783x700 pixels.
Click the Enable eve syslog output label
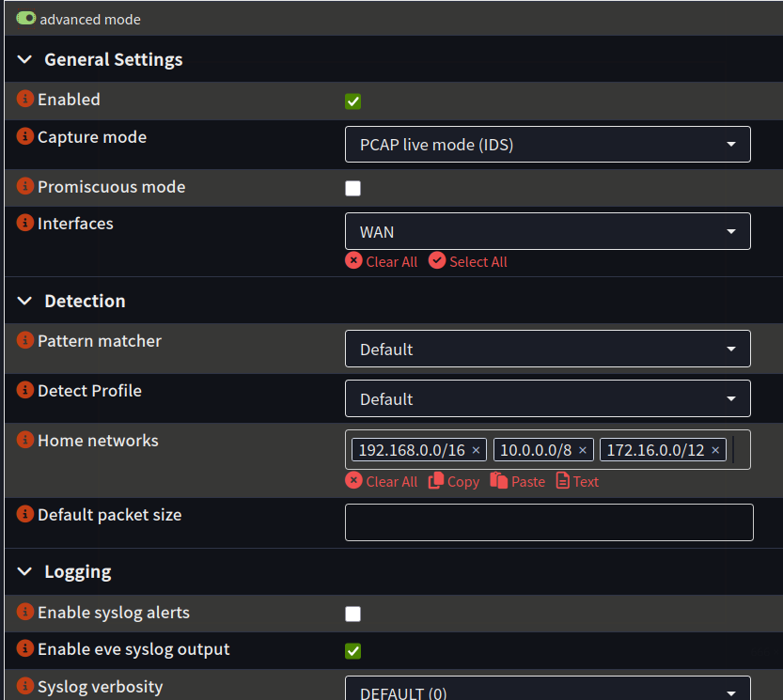point(133,649)
